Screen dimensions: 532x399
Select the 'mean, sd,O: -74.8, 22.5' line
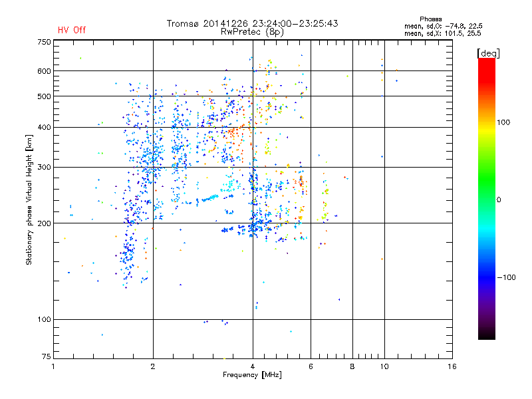point(443,26)
